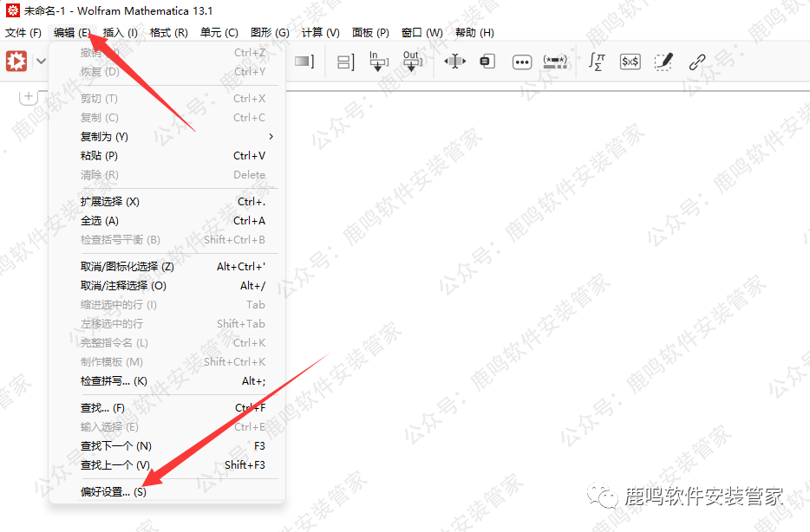Screen dimensions: 810x532
Task: Click the drawing canvas pencil toolbar icon
Action: [x=663, y=62]
